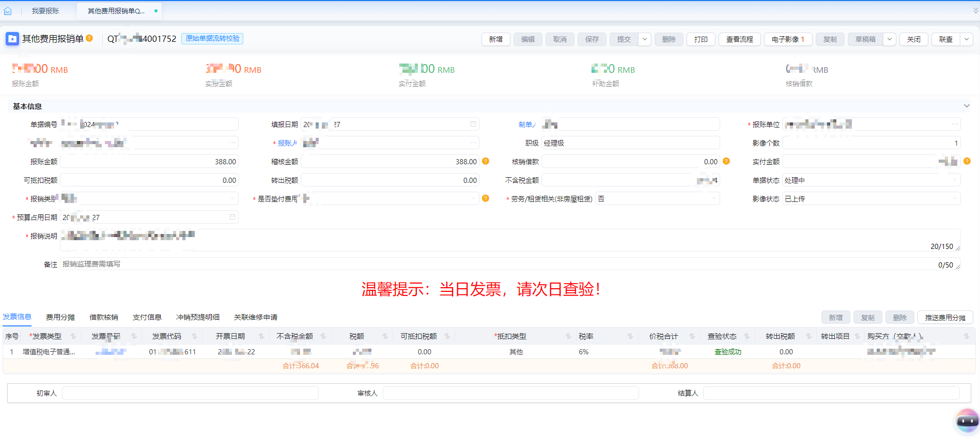980x438 pixels.
Task: Click the home icon in tab bar
Action: (8, 11)
